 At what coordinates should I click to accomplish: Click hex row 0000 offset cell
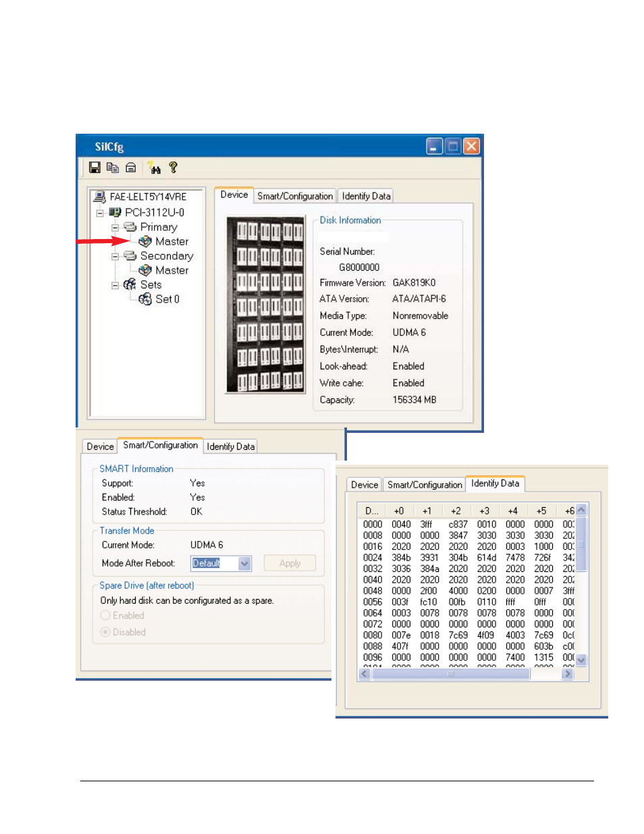coord(373,524)
